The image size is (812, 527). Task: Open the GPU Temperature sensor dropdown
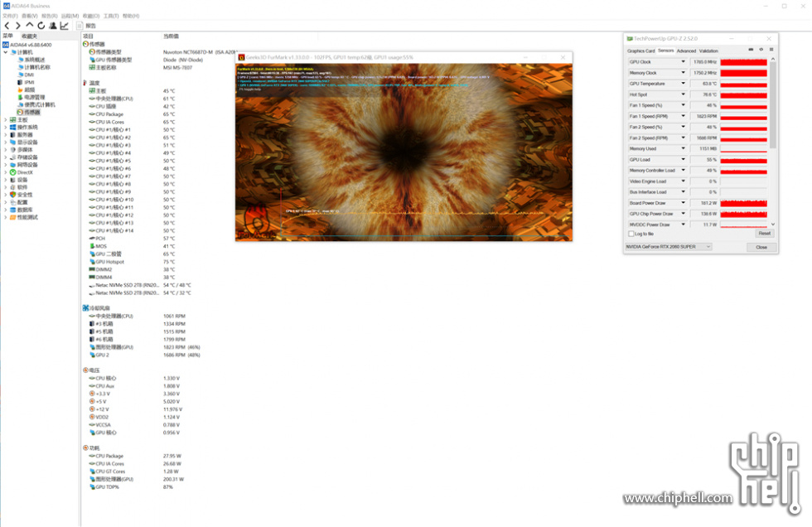683,84
